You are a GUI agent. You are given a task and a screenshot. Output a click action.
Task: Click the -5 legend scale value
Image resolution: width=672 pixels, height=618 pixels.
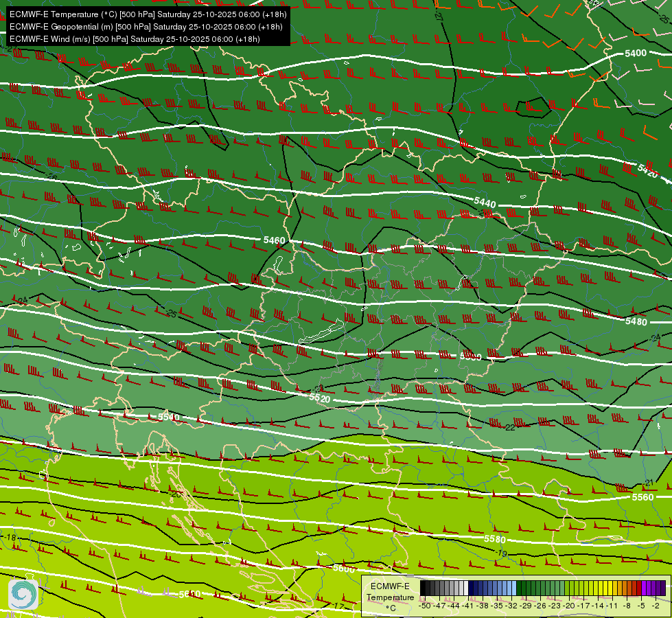(641, 606)
